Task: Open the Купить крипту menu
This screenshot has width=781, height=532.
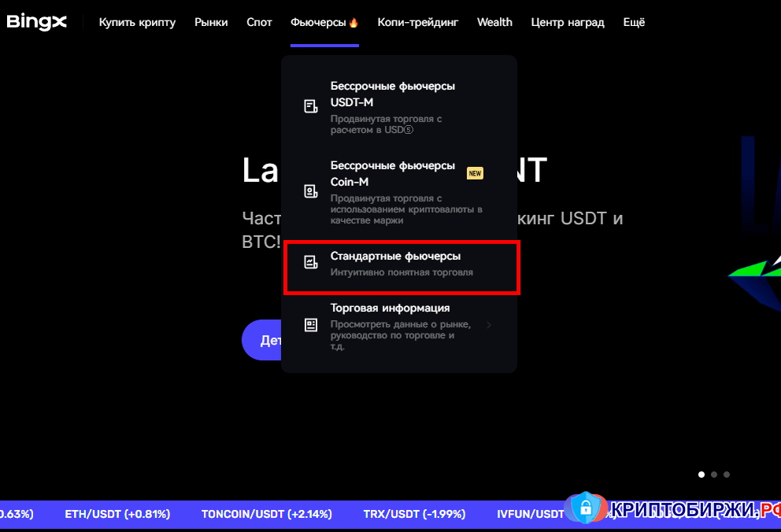Action: point(138,22)
